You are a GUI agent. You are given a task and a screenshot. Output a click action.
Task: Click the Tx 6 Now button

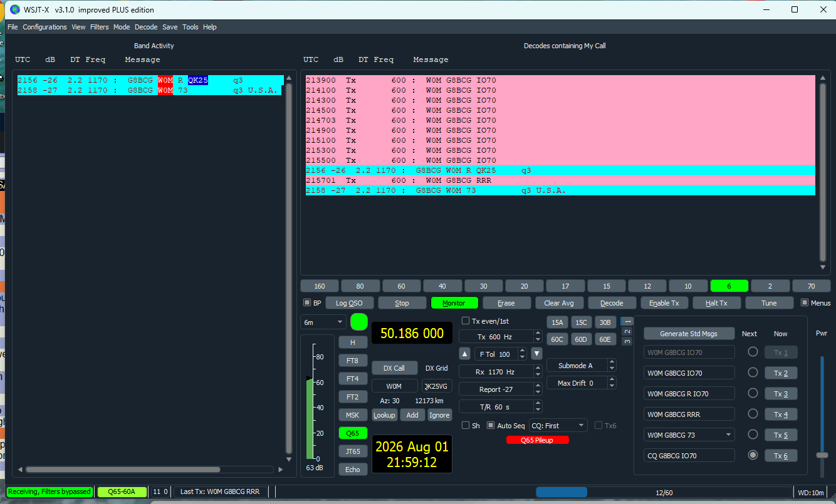781,456
